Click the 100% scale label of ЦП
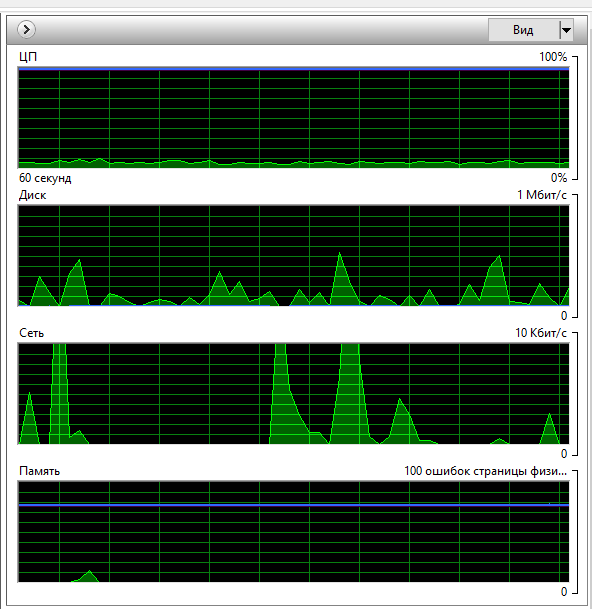The image size is (592, 609). (x=553, y=57)
